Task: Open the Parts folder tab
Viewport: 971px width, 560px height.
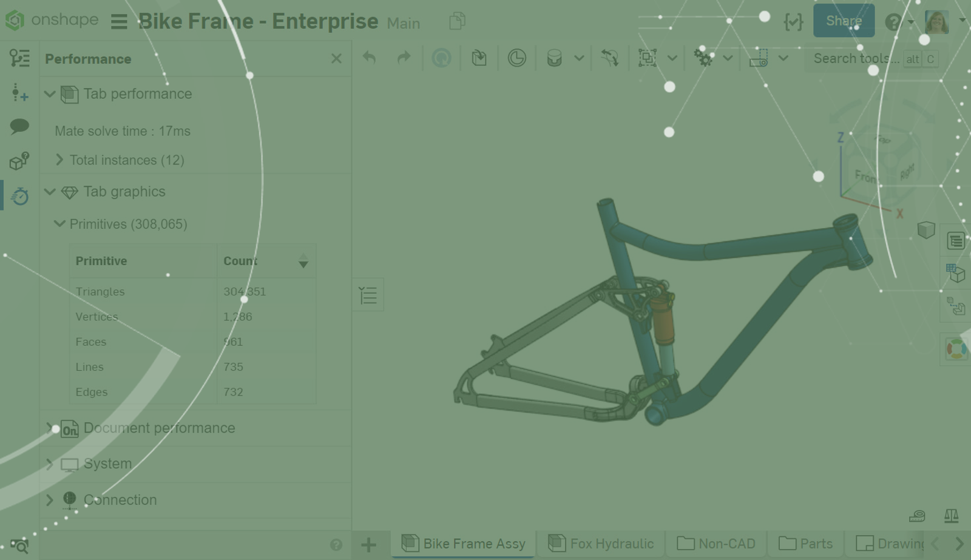Action: (x=805, y=544)
